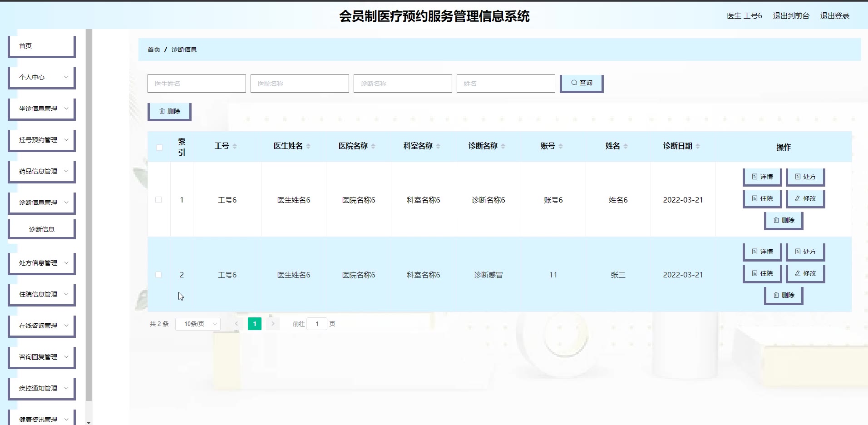The height and width of the screenshot is (425, 868).
Task: Go to 首页 in the sidebar
Action: point(41,46)
